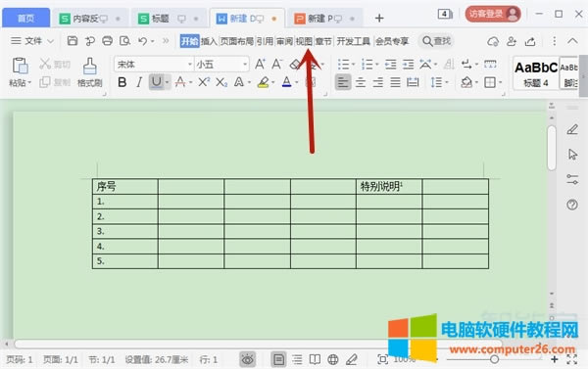The image size is (588, 369).
Task: Click the table cell containing 特别说明
Action: pos(389,186)
